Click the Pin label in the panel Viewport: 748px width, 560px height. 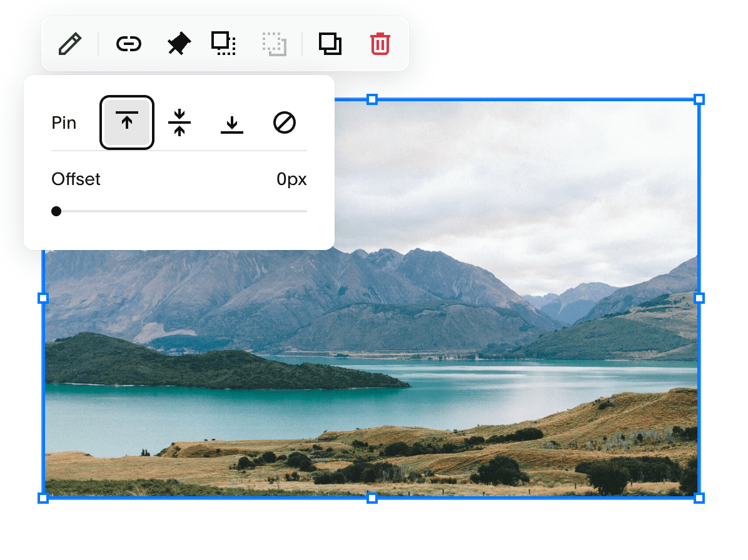point(64,122)
